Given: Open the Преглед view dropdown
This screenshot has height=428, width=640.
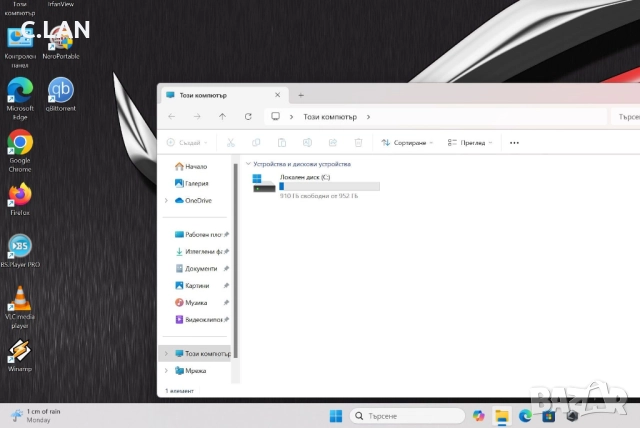Looking at the screenshot, I should click(x=470, y=143).
